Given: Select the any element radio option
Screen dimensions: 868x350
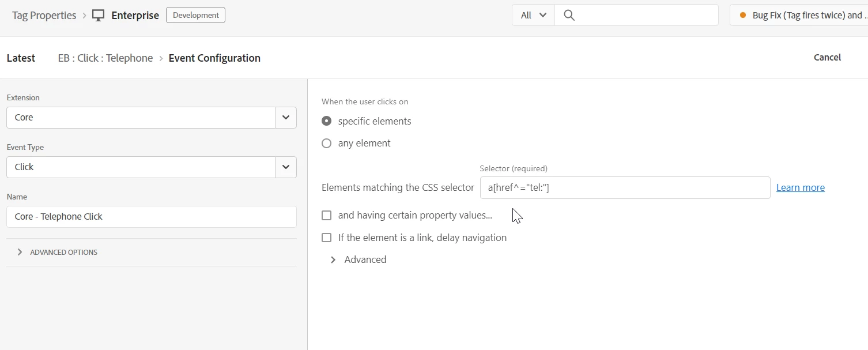Looking at the screenshot, I should click(327, 143).
